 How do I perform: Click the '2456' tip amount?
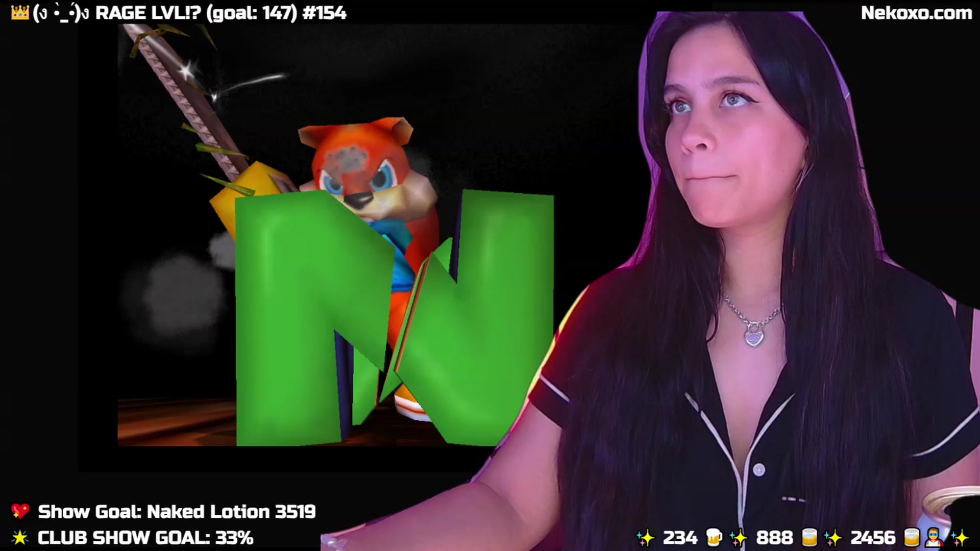pyautogui.click(x=873, y=538)
